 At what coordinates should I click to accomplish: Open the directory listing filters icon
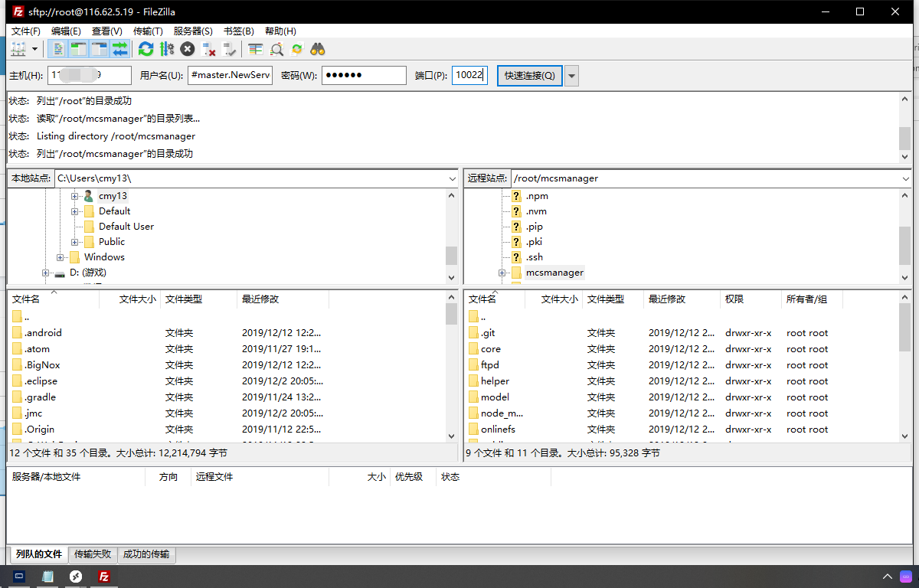256,49
